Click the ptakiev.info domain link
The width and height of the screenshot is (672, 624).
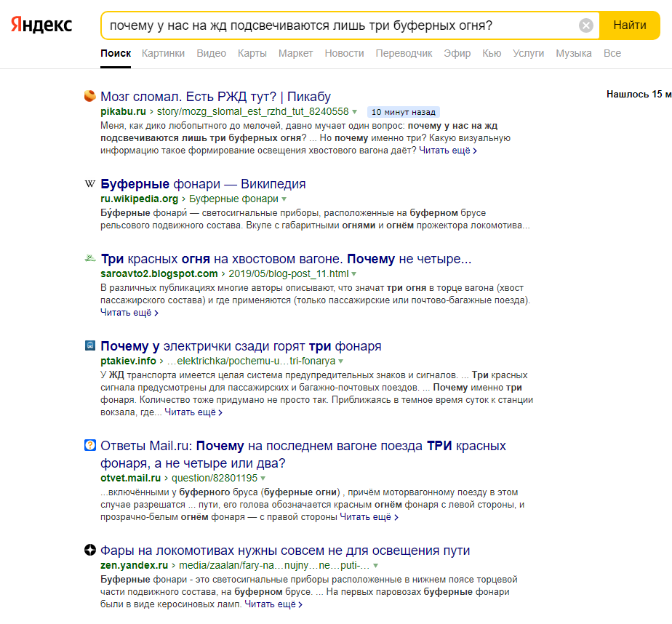click(128, 361)
